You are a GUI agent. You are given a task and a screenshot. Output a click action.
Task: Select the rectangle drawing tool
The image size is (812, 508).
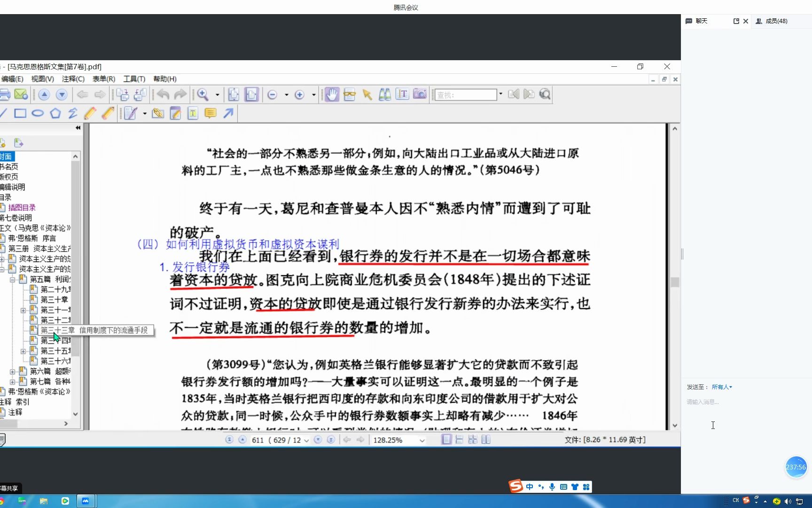pyautogui.click(x=20, y=113)
